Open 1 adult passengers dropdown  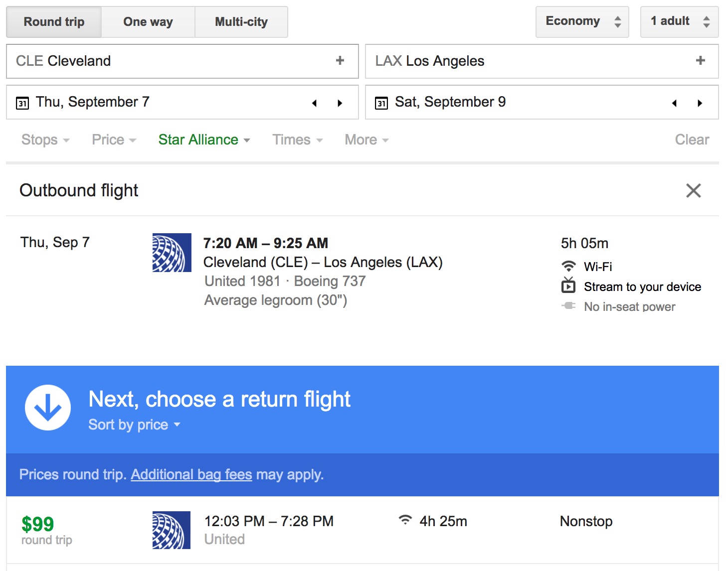tap(679, 21)
